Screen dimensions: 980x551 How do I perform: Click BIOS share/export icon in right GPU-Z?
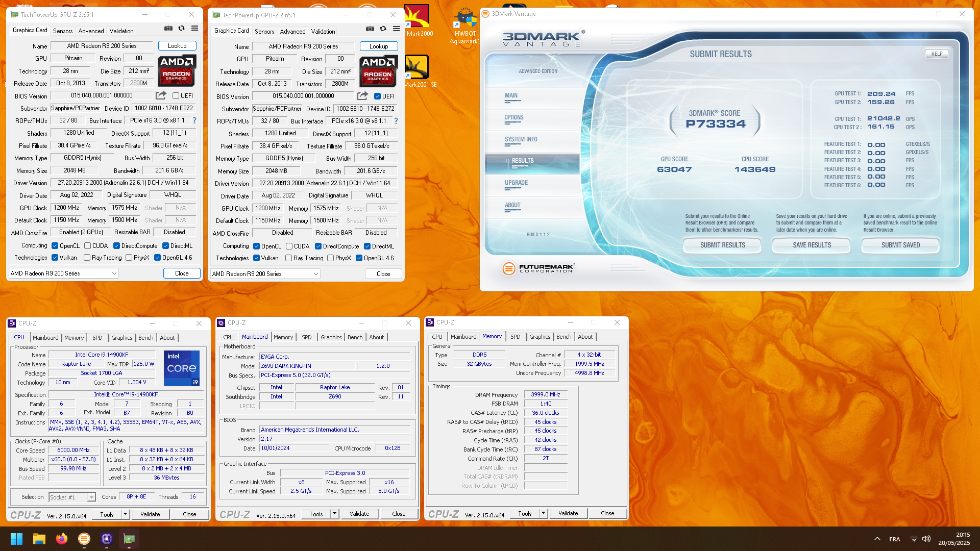click(362, 96)
